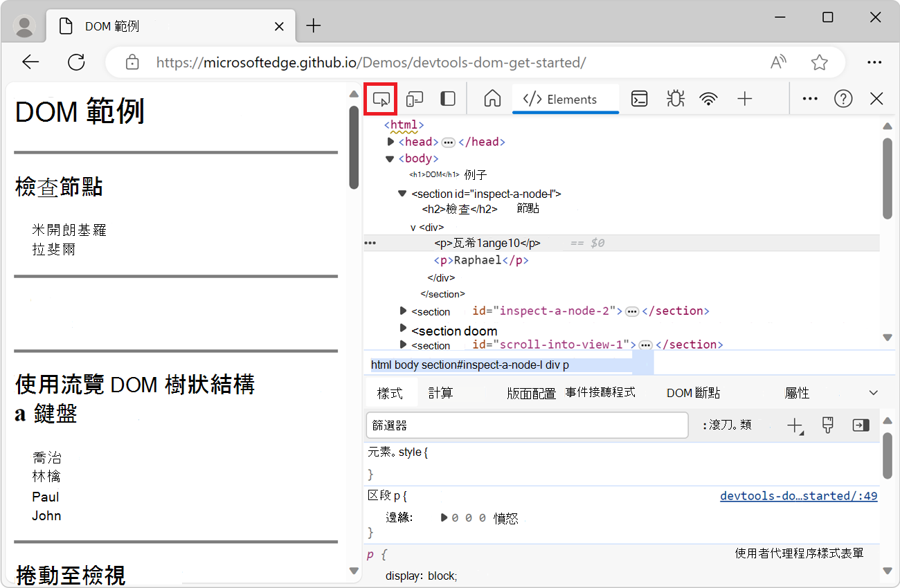Toggle computed styles sidebar icon

coord(861,425)
